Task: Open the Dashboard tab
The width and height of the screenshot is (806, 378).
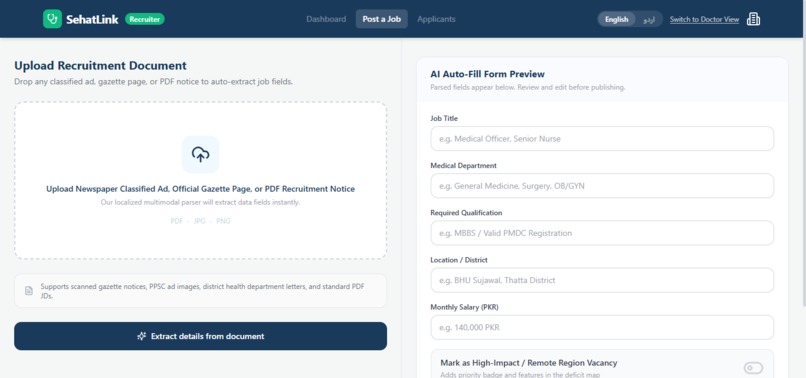Action: (x=326, y=19)
